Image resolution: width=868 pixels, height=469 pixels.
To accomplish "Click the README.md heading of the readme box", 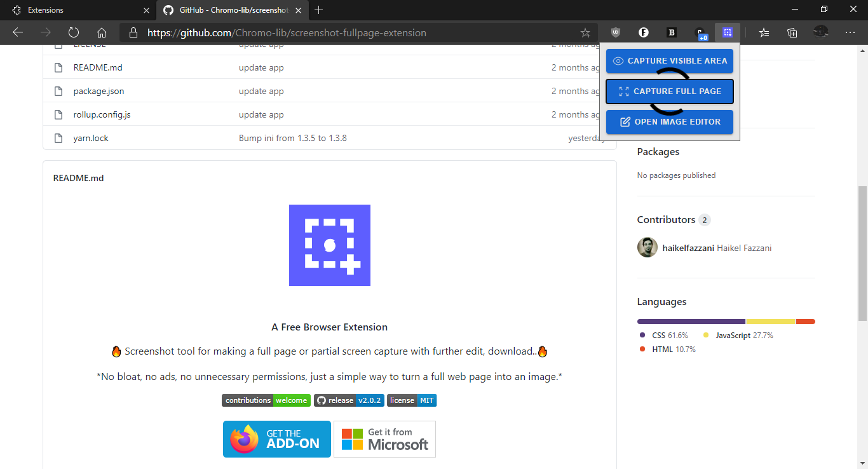I will click(78, 178).
